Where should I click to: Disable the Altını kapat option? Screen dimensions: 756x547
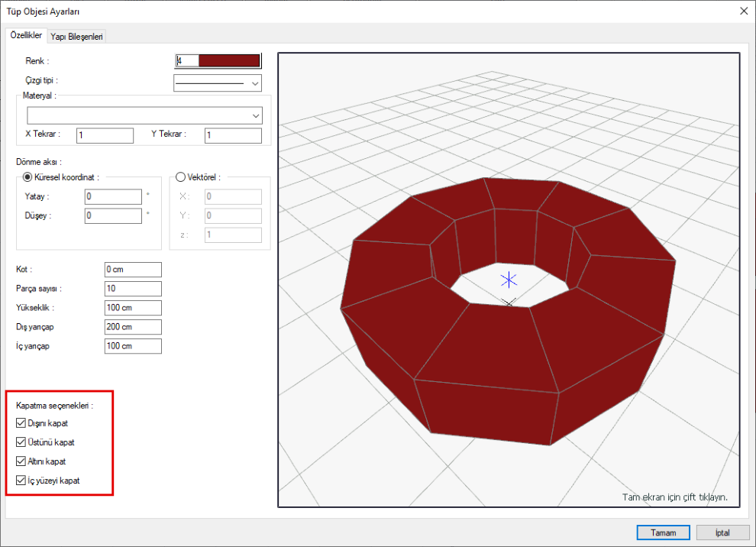tap(21, 461)
